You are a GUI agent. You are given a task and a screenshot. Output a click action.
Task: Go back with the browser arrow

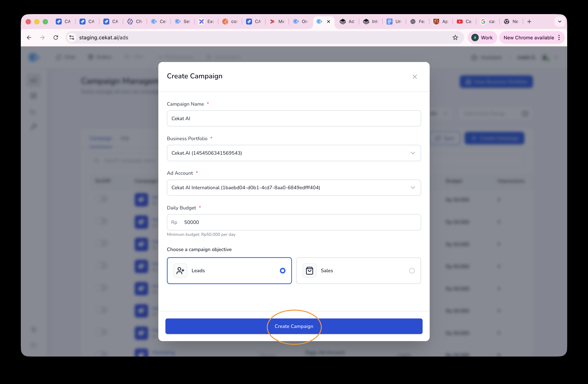coord(29,38)
